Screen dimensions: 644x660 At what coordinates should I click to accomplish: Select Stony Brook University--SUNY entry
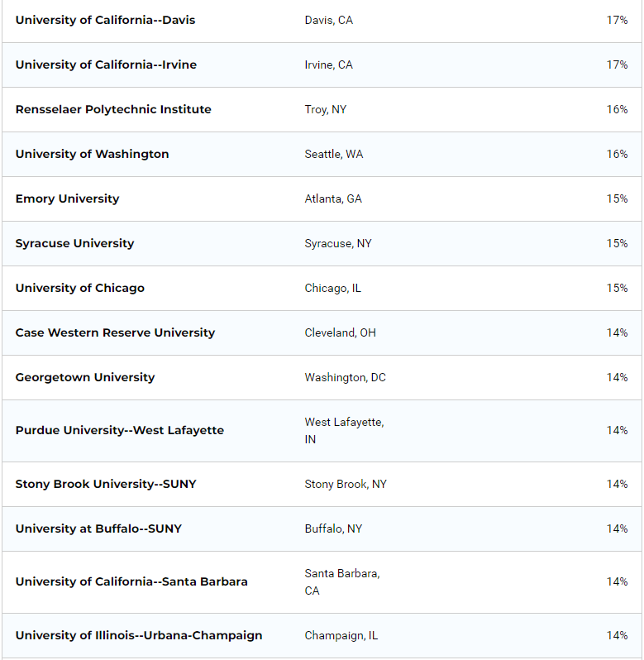[x=106, y=484]
